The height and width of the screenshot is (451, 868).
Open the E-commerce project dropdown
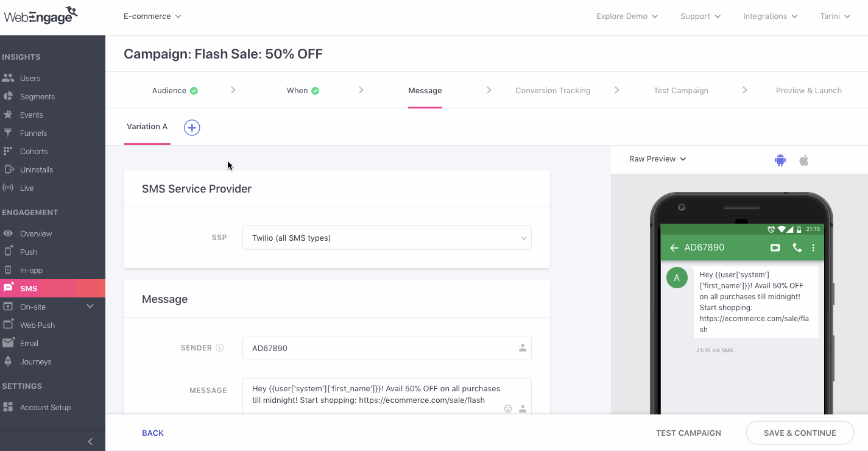pyautogui.click(x=152, y=16)
